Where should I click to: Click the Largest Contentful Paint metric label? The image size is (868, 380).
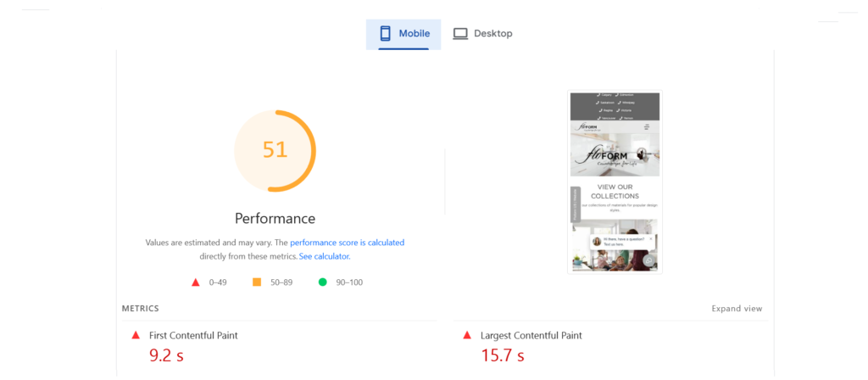pos(531,336)
